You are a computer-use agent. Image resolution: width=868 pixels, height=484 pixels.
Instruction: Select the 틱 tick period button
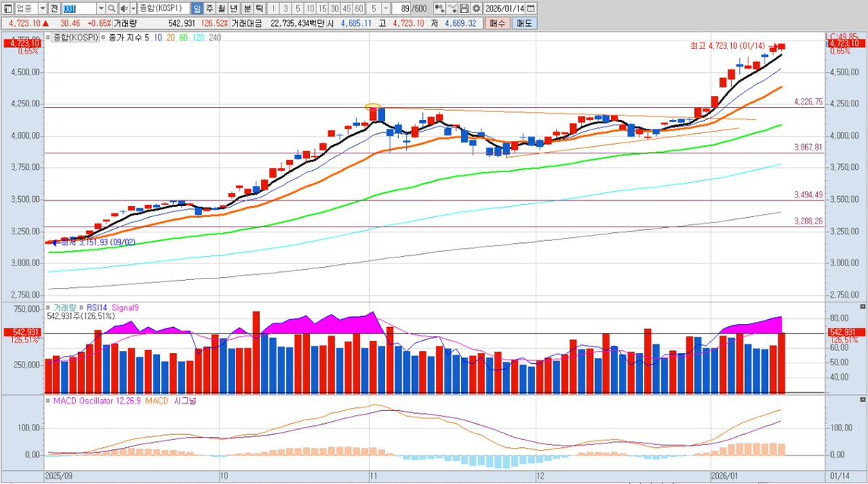259,8
